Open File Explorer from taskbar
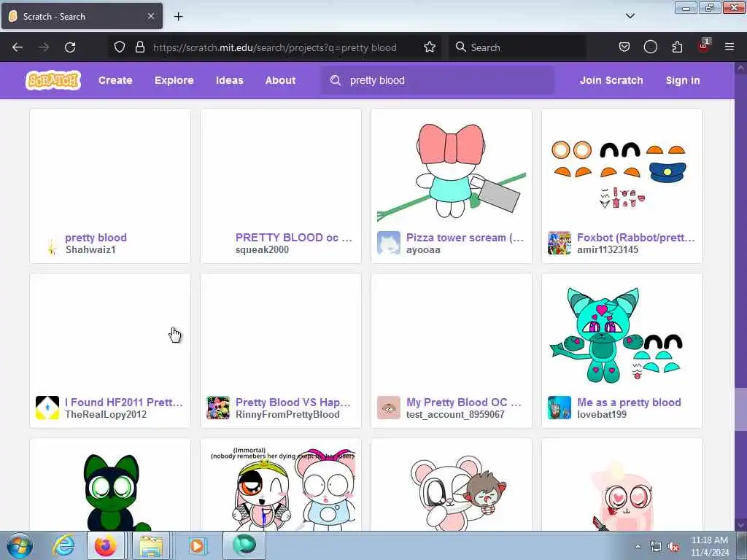This screenshot has height=560, width=747. click(x=151, y=545)
